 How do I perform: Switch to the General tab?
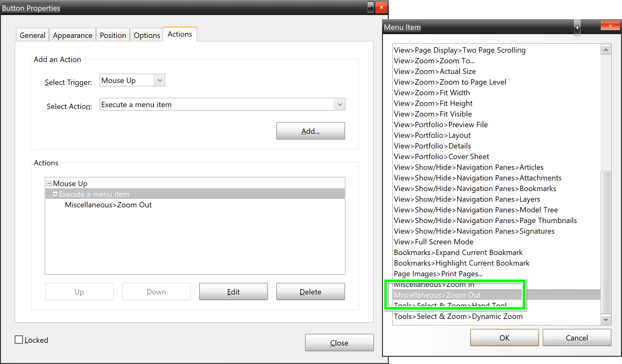tap(32, 35)
